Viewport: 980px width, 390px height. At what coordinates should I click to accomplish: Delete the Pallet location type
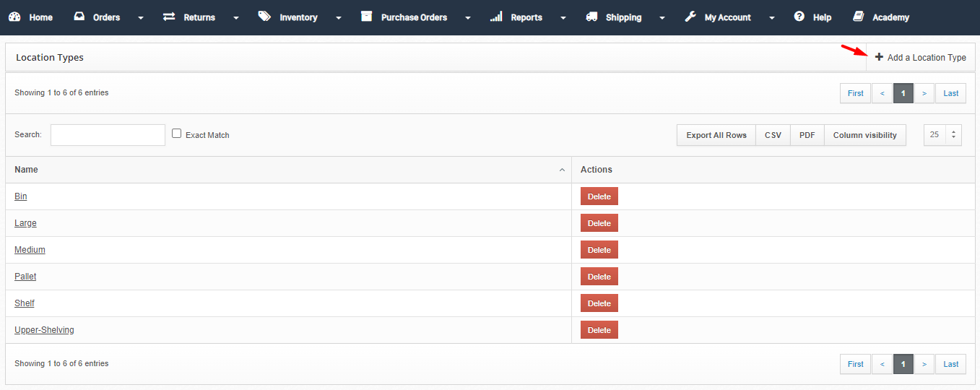tap(599, 277)
